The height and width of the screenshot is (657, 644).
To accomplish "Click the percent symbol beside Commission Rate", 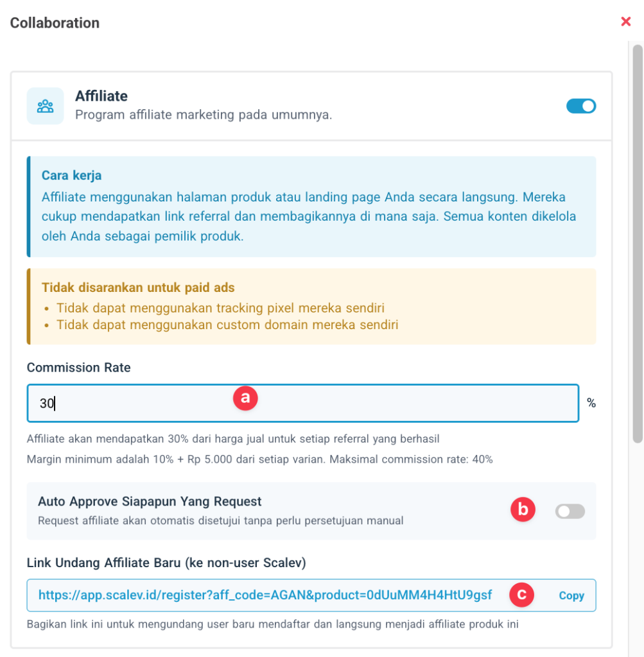I will tap(591, 404).
